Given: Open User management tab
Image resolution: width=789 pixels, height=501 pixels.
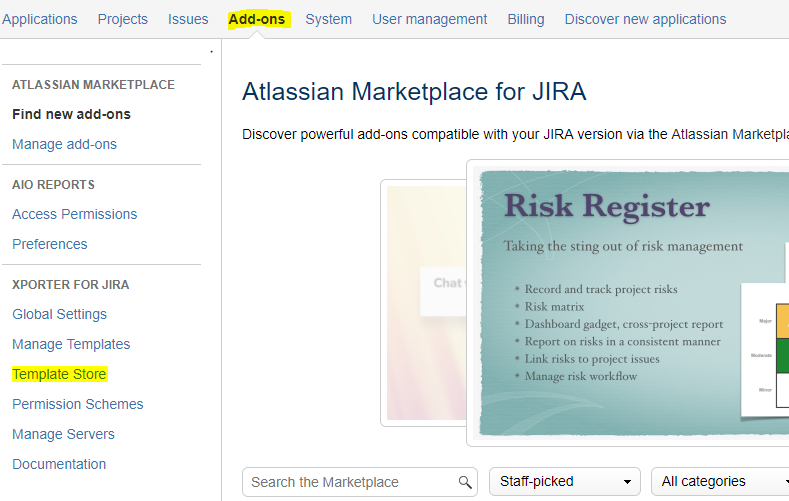Looking at the screenshot, I should click(x=430, y=19).
